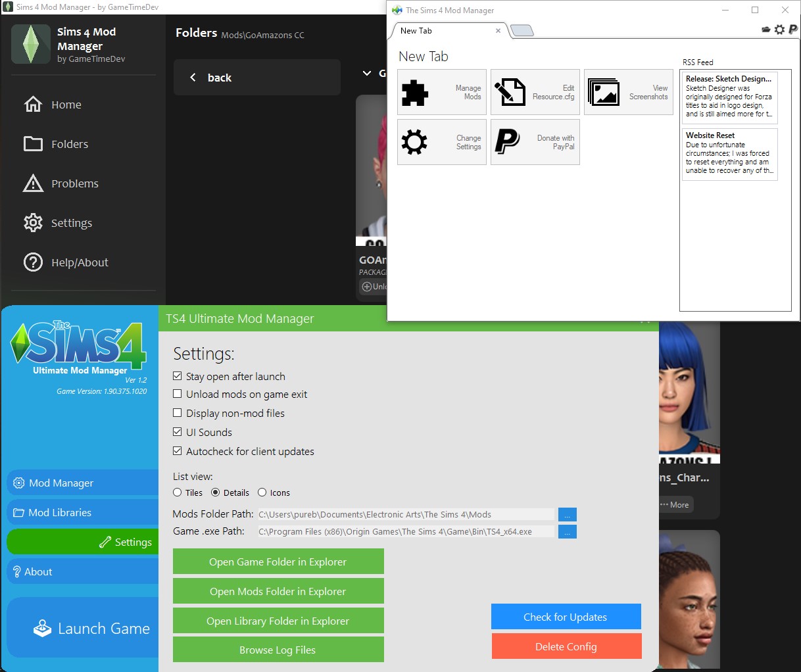Click the green plumbob logo in GameTimeDev sidebar

click(x=31, y=44)
